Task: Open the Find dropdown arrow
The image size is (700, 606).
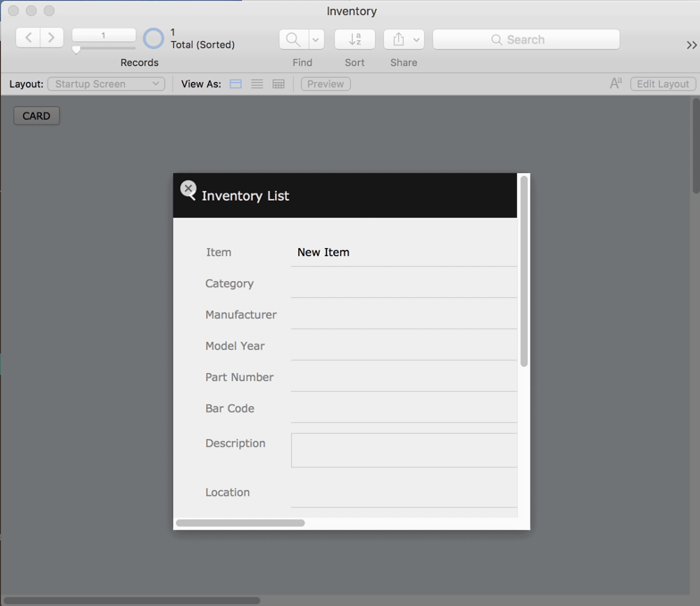Action: 316,39
